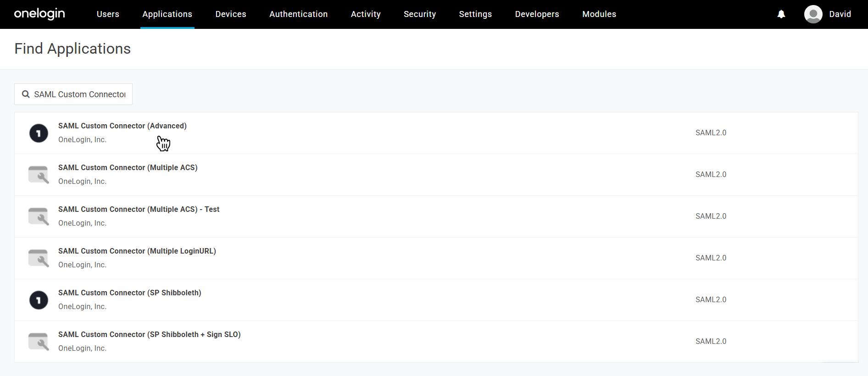This screenshot has width=868, height=376.
Task: Open the Modules menu
Action: pos(599,14)
